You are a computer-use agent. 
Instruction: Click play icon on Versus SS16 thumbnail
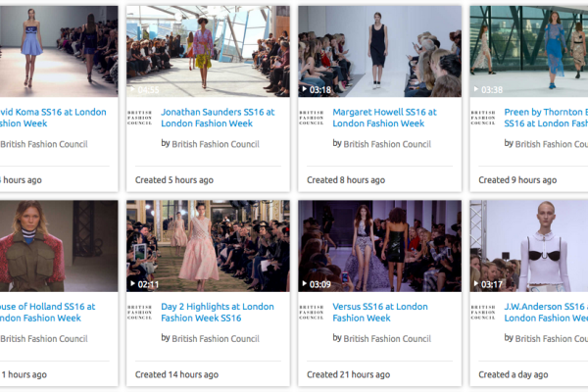(x=304, y=284)
